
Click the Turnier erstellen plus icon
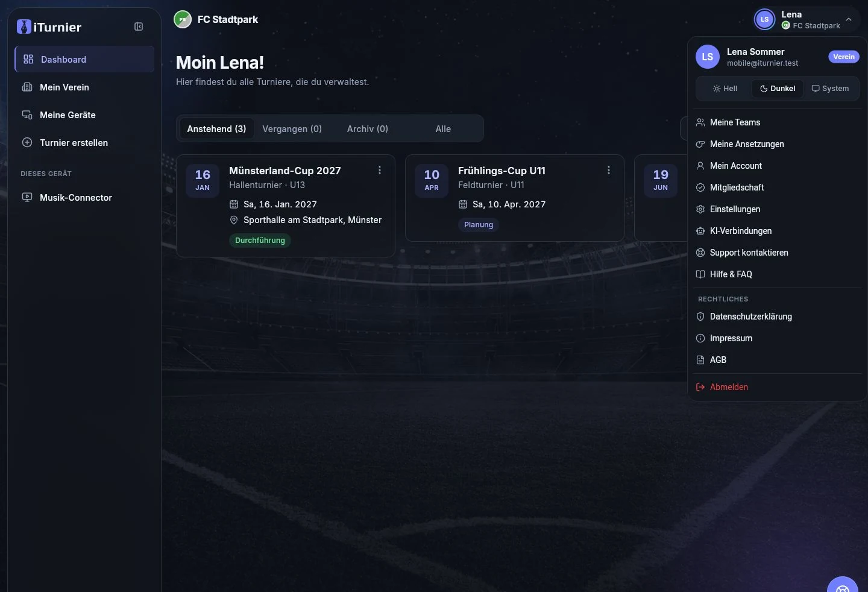pos(27,143)
